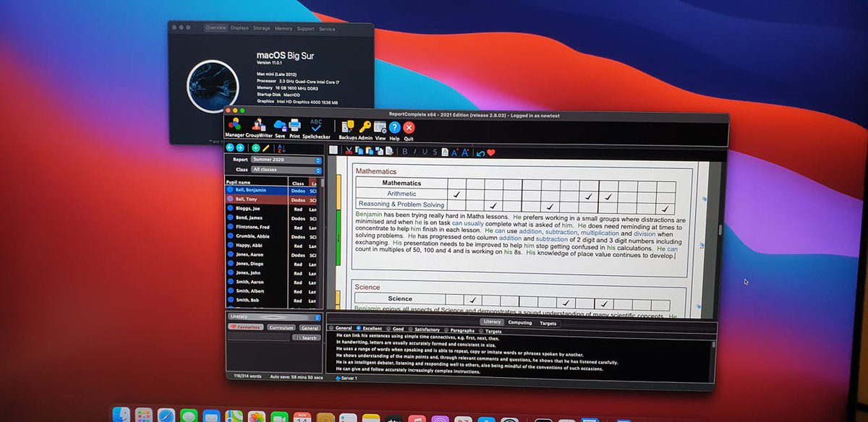Click the Search button in the sidebar
This screenshot has height=422, width=868.
pos(307,337)
